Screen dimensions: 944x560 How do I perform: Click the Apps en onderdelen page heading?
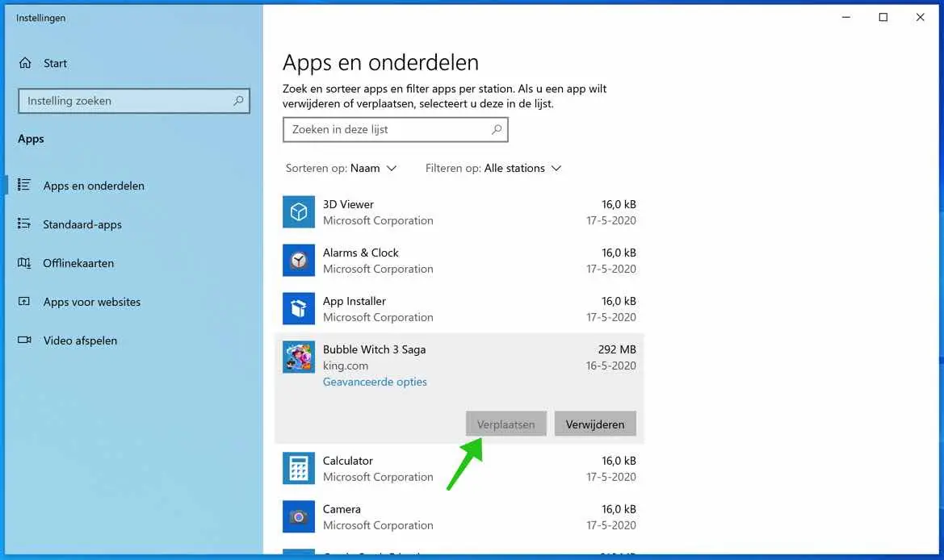380,63
